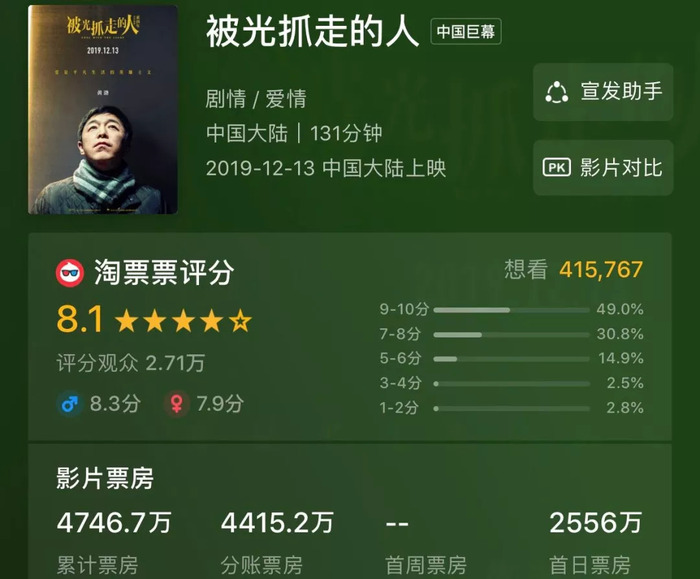Open the 宣发助手 share-circle icon
Image resolution: width=700 pixels, height=579 pixels.
[557, 92]
